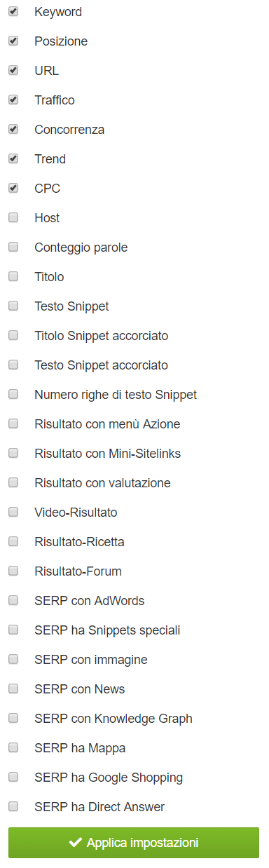Uncheck the Traffico checkbox

pos(13,100)
